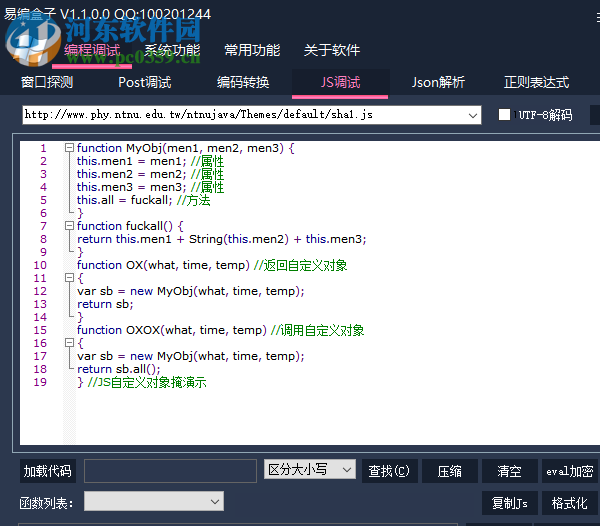Image resolution: width=600 pixels, height=526 pixels.
Task: Click the 查找(C) button
Action: [x=389, y=471]
